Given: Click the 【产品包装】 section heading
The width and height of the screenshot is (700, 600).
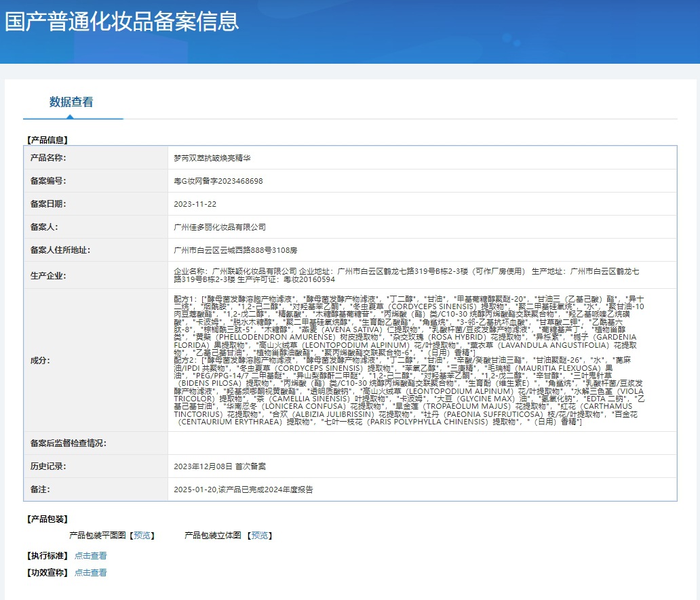Looking at the screenshot, I should (47, 519).
